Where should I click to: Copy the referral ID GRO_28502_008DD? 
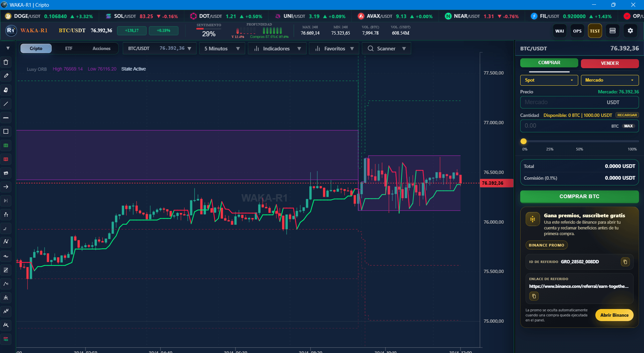[x=625, y=262]
